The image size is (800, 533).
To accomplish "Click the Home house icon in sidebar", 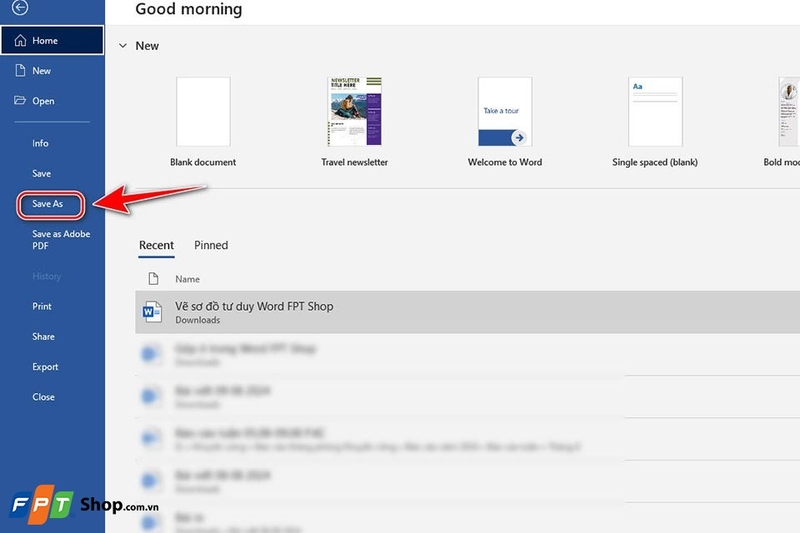I will pyautogui.click(x=20, y=41).
